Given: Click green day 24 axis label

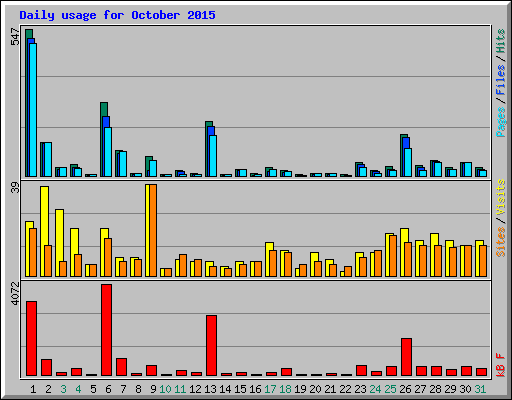Looking at the screenshot, I should [x=375, y=389].
